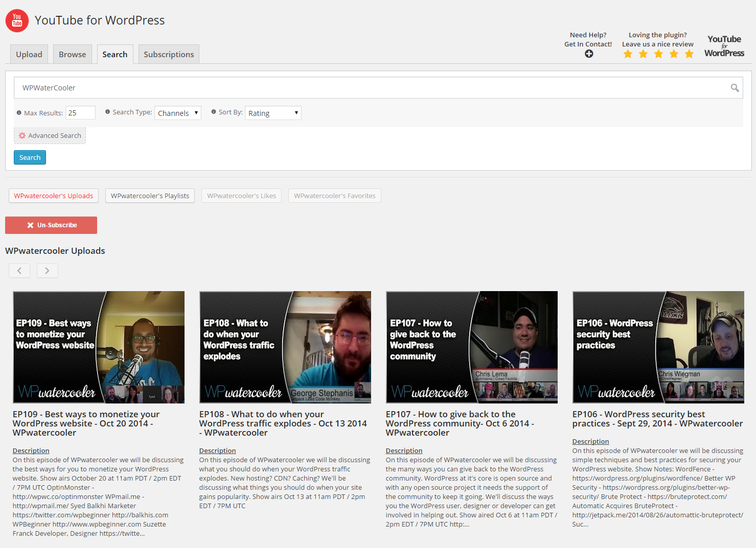Click the Advanced Search gear icon
The width and height of the screenshot is (756, 548).
pyautogui.click(x=22, y=136)
